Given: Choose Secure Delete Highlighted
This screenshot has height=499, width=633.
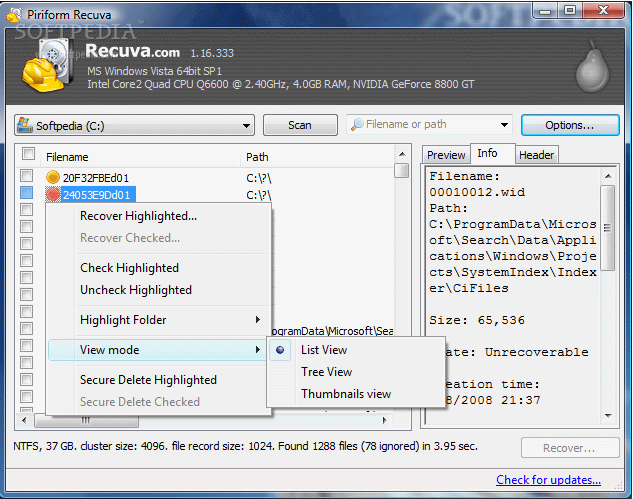Looking at the screenshot, I should 148,380.
